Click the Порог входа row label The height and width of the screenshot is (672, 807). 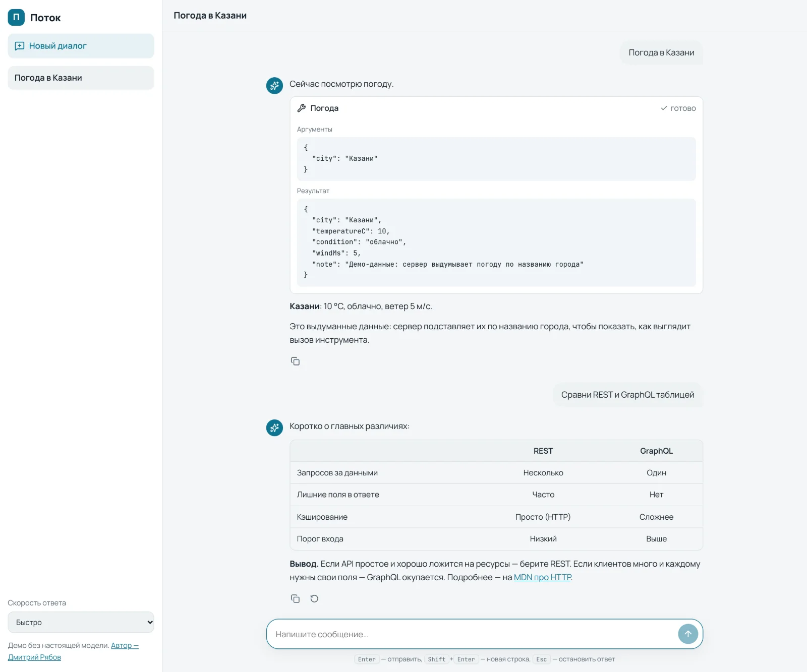tap(320, 539)
